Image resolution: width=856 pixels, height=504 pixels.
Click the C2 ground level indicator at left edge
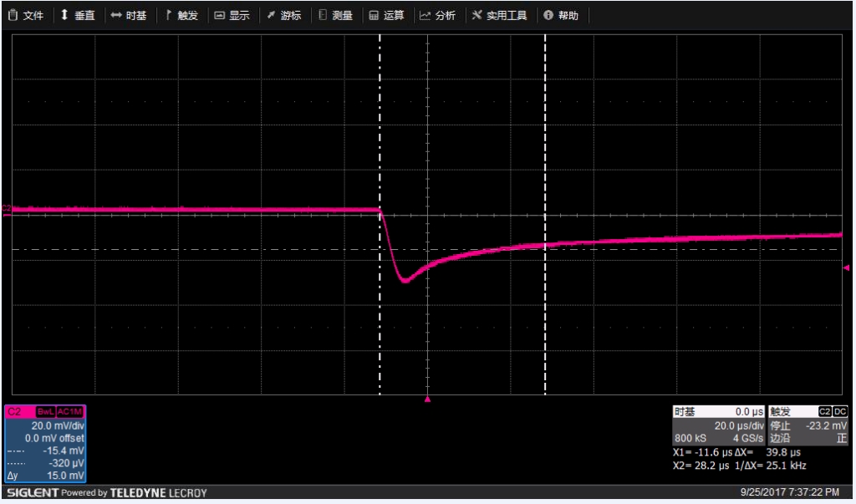7,208
